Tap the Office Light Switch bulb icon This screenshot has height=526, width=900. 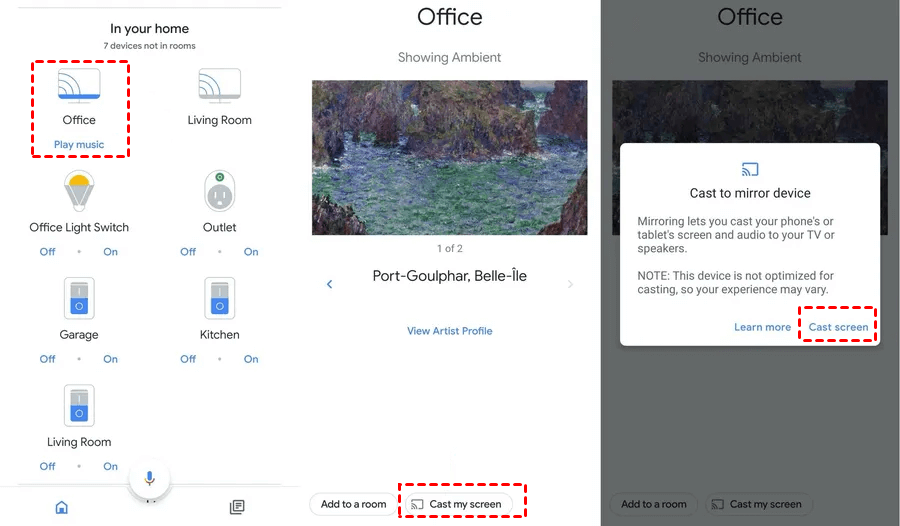tap(79, 192)
